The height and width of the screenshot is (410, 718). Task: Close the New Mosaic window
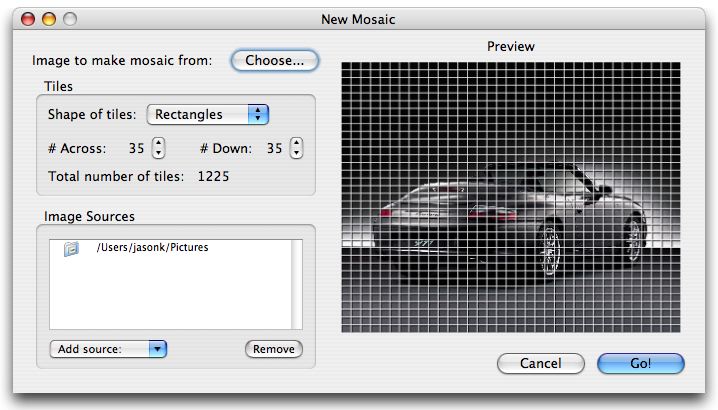(28, 19)
